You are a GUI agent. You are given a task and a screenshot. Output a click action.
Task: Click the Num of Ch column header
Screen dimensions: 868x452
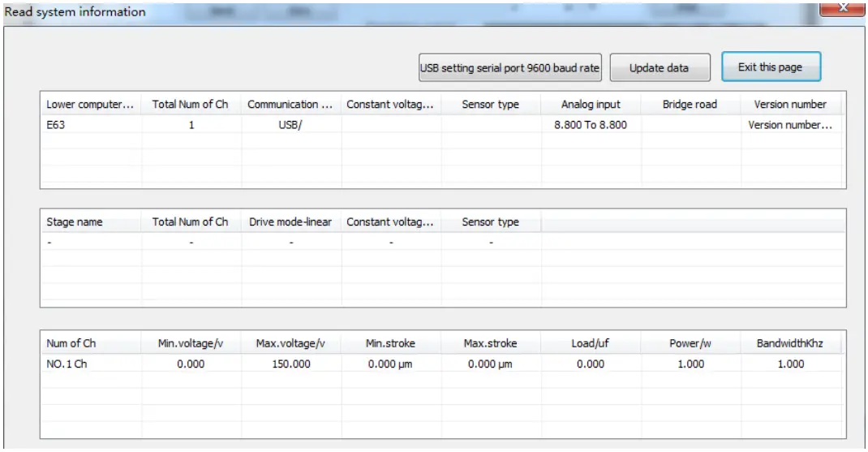pyautogui.click(x=91, y=343)
